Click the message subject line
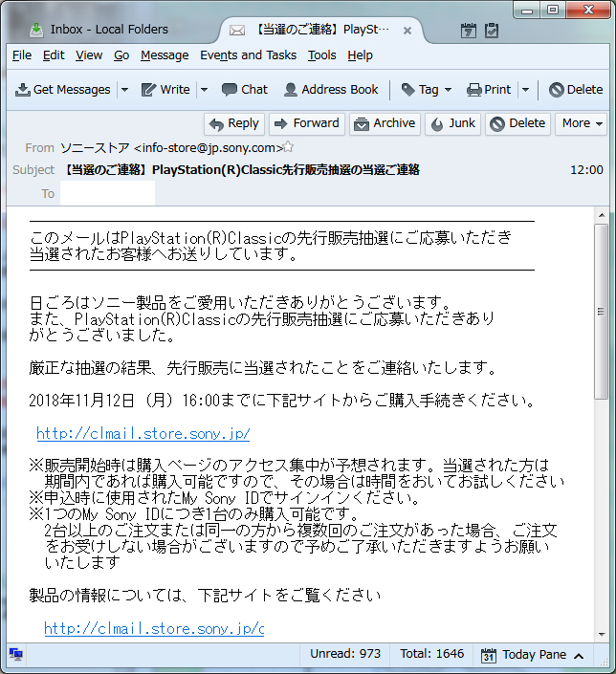Screen dimensions: 616x674 (242, 170)
